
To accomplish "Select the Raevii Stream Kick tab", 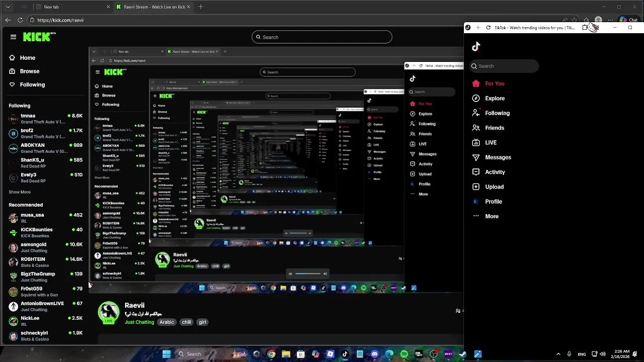I will click(x=153, y=7).
